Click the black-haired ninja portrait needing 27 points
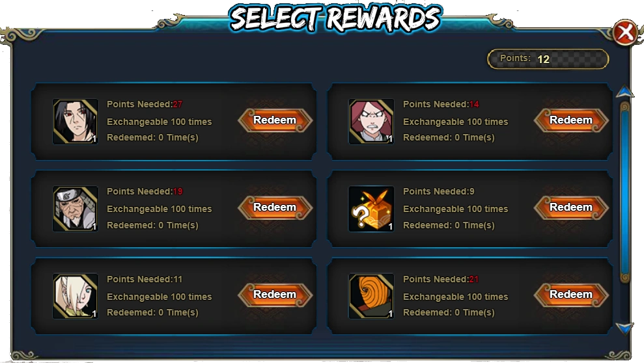Image resolution: width=644 pixels, height=363 pixels. click(x=76, y=122)
